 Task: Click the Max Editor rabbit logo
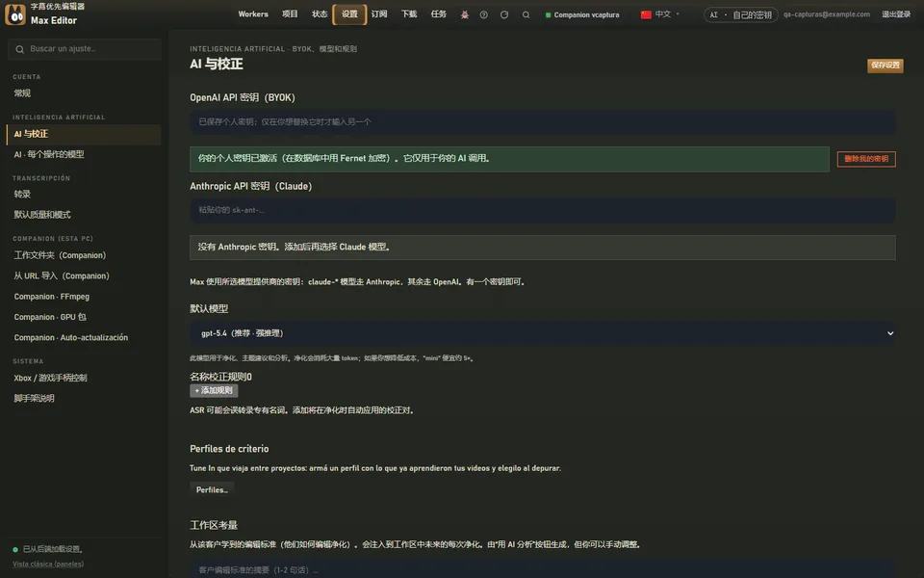click(x=15, y=14)
